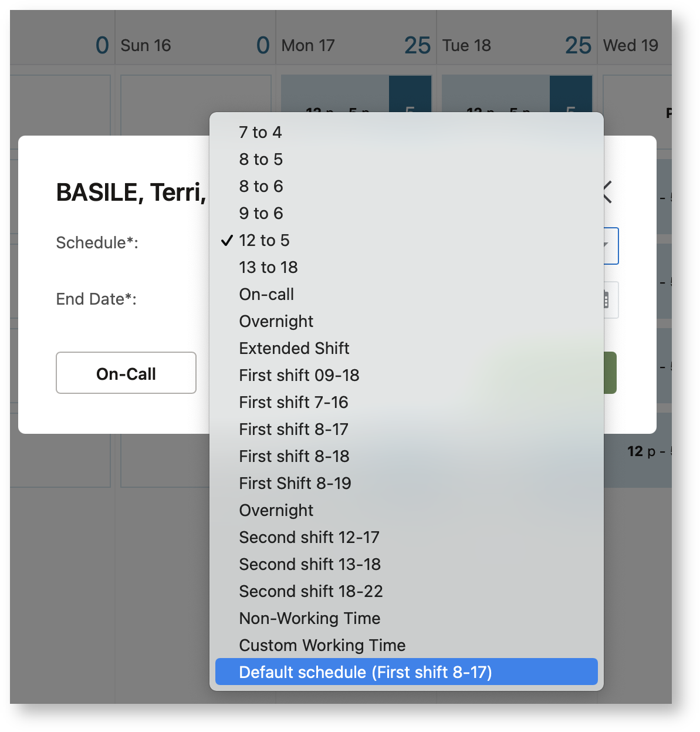Screen dimensions: 700x732
Task: Choose Extended Shift from the list
Action: tap(294, 348)
